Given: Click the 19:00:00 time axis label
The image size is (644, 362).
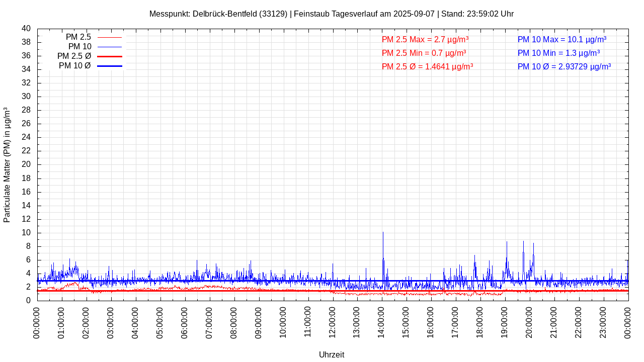Looking at the screenshot, I should [x=505, y=322].
